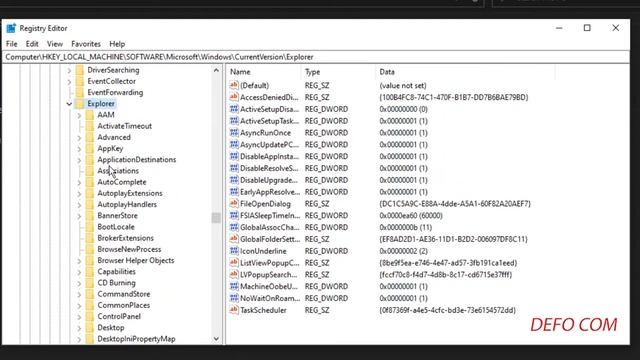Select the GlobalAssocCha... value name
640x360 pixels.
pyautogui.click(x=269, y=227)
